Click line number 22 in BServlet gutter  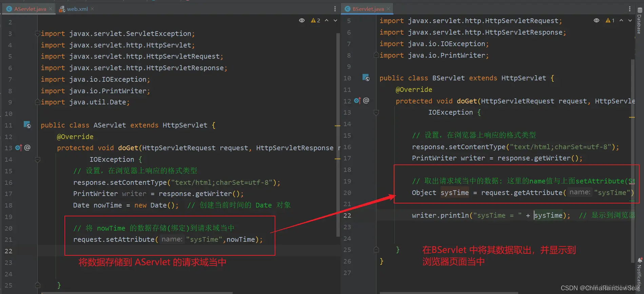coord(347,215)
